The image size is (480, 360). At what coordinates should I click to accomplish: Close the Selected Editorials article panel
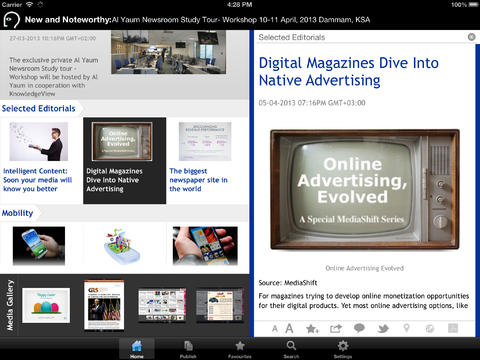[471, 37]
